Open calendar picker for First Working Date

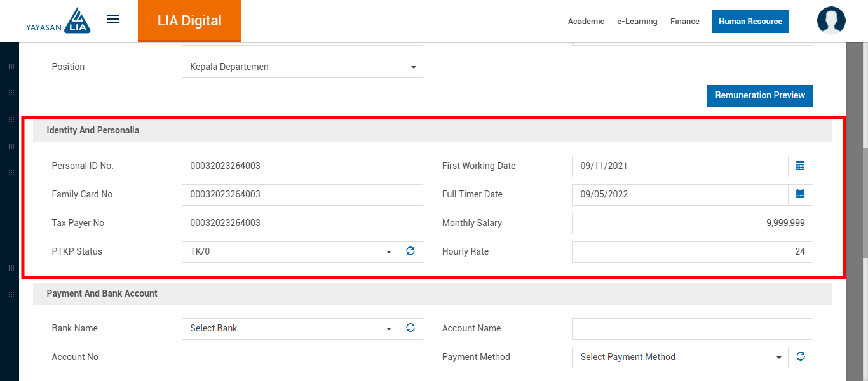coord(800,166)
